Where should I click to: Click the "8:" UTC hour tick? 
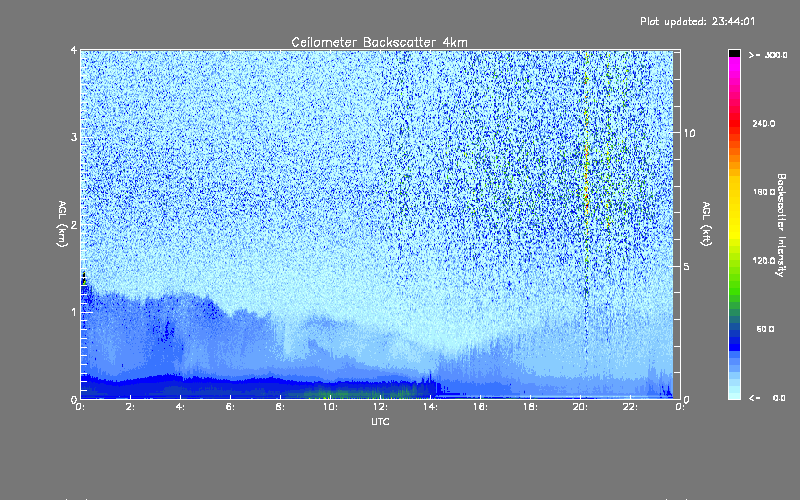pos(280,407)
